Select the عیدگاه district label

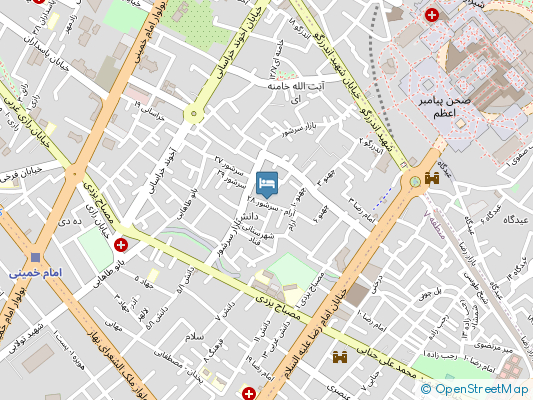[x=516, y=220]
